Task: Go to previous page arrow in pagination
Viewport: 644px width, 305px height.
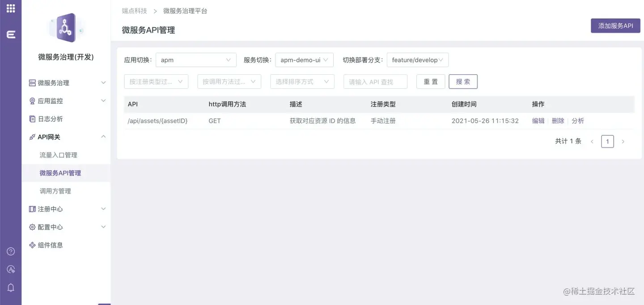Action: [x=592, y=142]
